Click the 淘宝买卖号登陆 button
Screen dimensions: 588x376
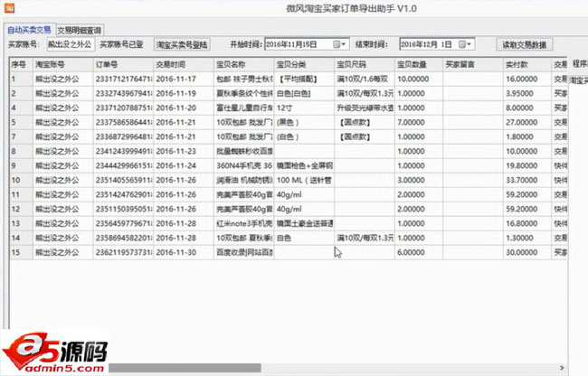point(182,45)
